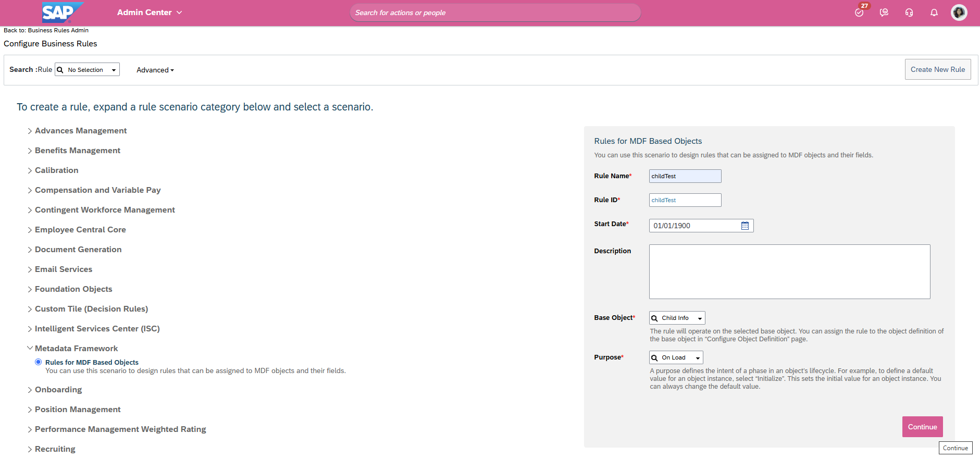
Task: Expand the Employee Central Core category
Action: (77, 230)
